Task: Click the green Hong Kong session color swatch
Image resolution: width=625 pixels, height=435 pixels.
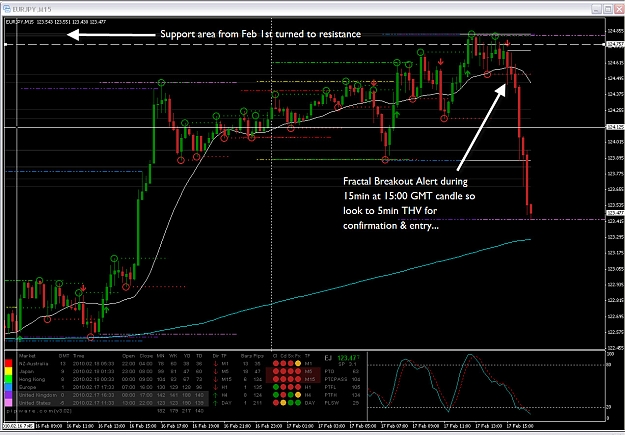Action: click(9, 379)
